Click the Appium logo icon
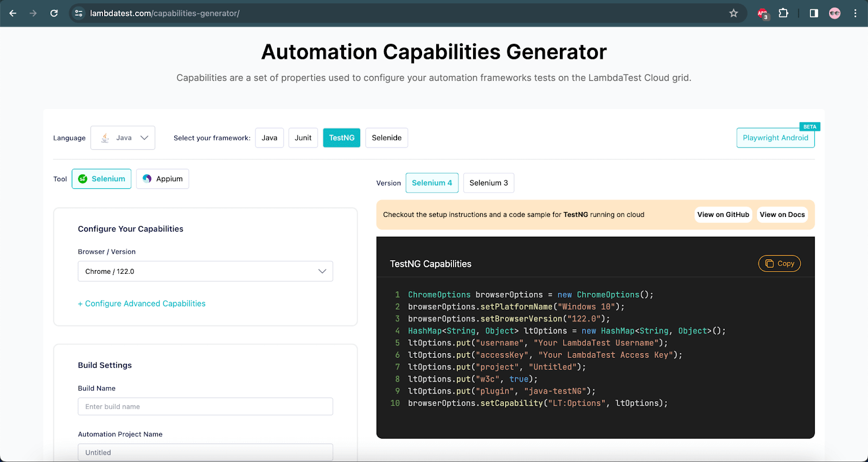 pyautogui.click(x=147, y=179)
